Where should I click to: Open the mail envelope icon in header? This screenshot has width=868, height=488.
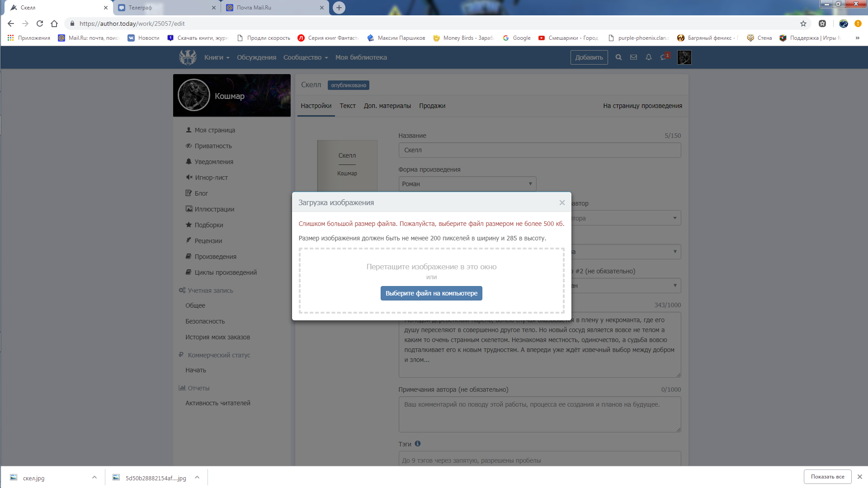coord(633,57)
